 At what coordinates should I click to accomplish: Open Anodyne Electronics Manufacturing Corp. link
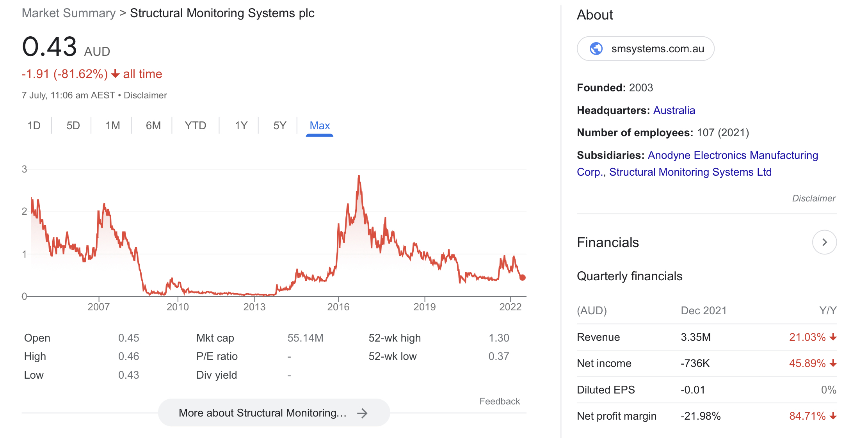coord(697,164)
